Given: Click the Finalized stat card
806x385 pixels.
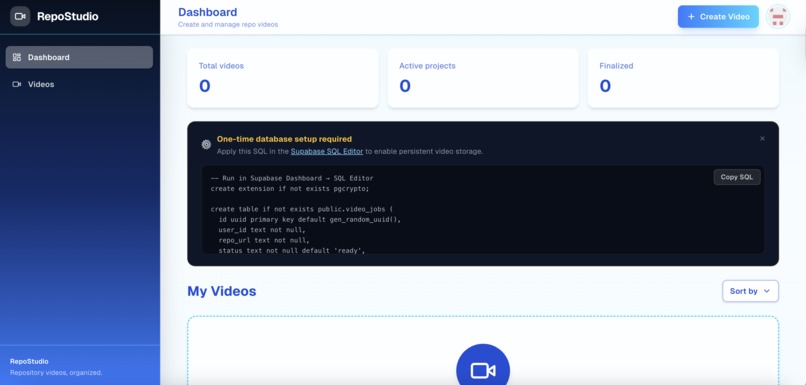Looking at the screenshot, I should [x=683, y=78].
